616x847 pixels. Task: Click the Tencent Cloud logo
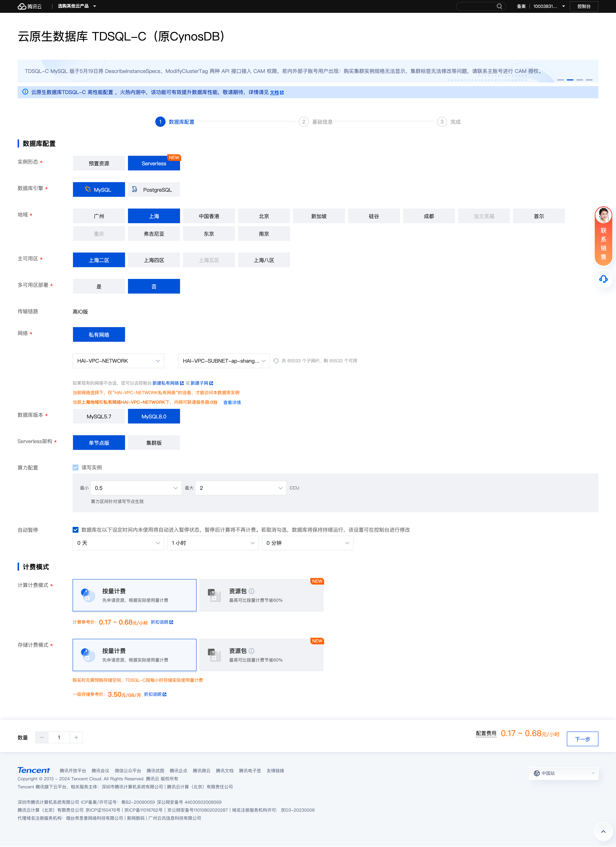coord(30,6)
